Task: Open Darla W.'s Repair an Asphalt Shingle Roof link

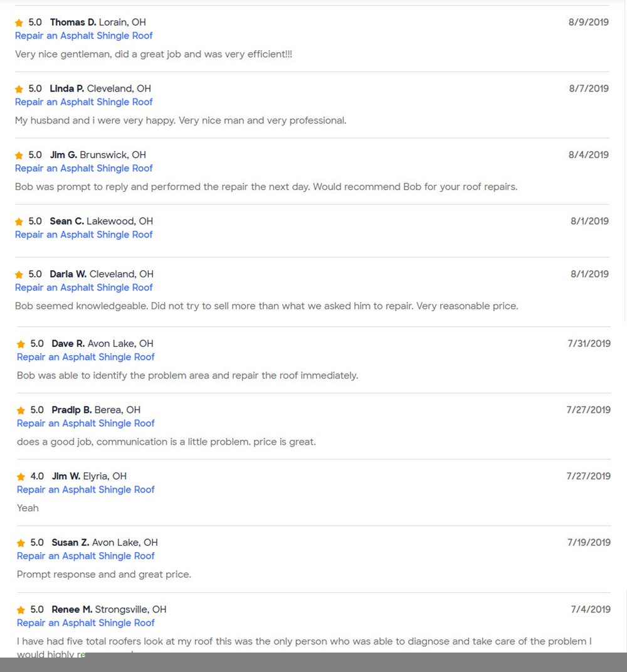Action: (x=83, y=287)
